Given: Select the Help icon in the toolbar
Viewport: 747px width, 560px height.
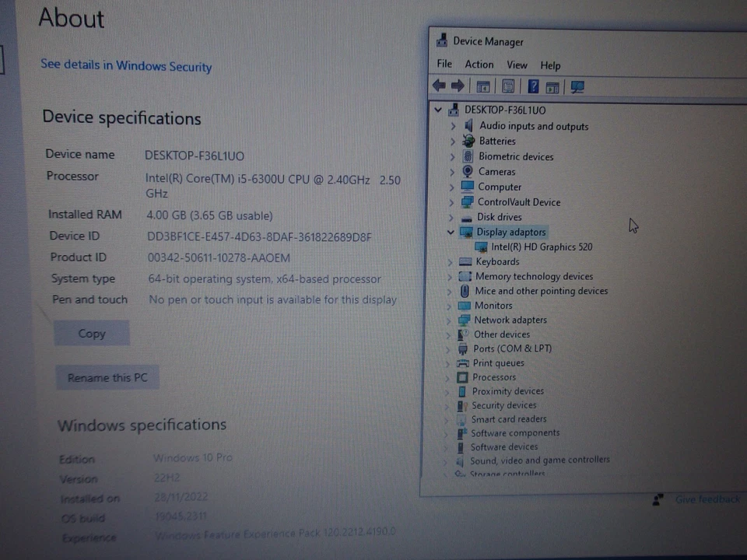Looking at the screenshot, I should click(x=532, y=86).
